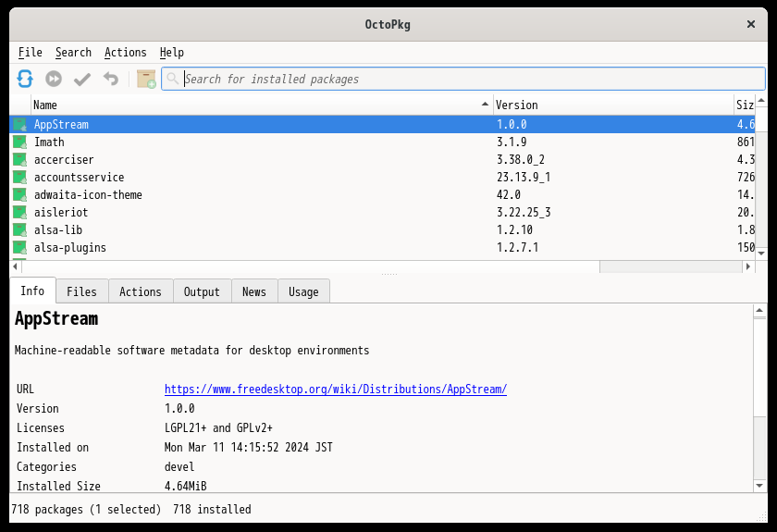Select the accerciser package row
Screen dimensions: 777x532
tap(382, 160)
